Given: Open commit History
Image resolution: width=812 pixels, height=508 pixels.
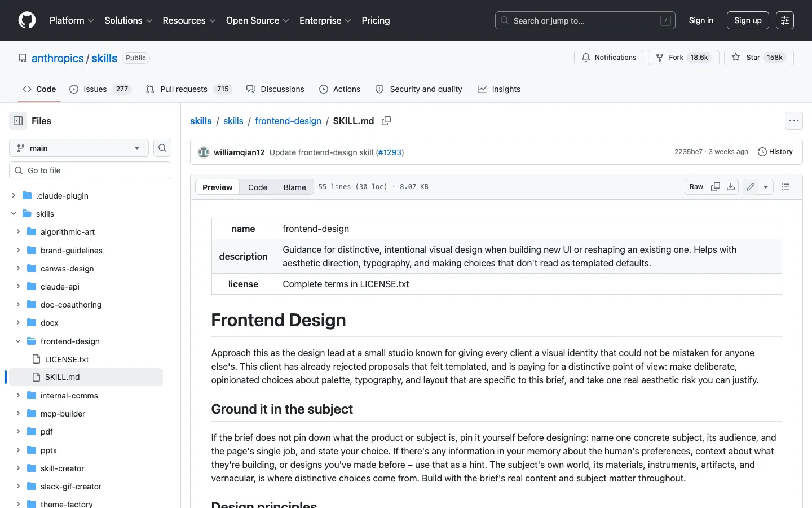Looking at the screenshot, I should (x=775, y=152).
